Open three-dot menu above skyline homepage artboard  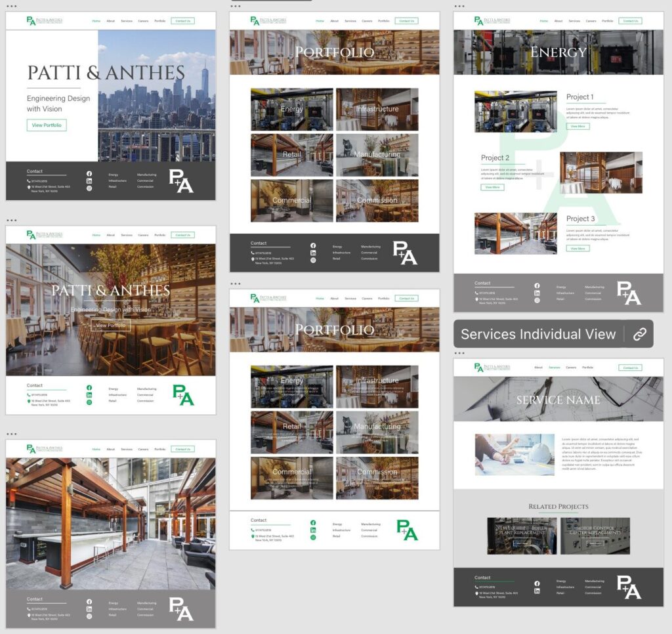(x=12, y=6)
